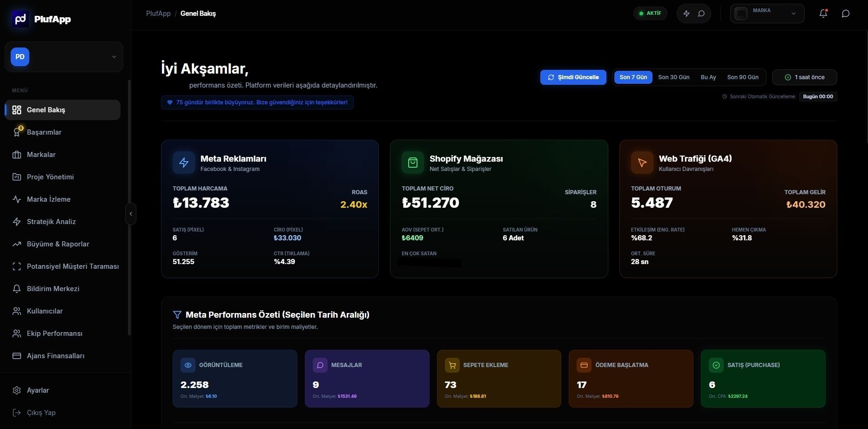Open the message icon at far top right
Screen dimensions: 868x429
point(846,14)
